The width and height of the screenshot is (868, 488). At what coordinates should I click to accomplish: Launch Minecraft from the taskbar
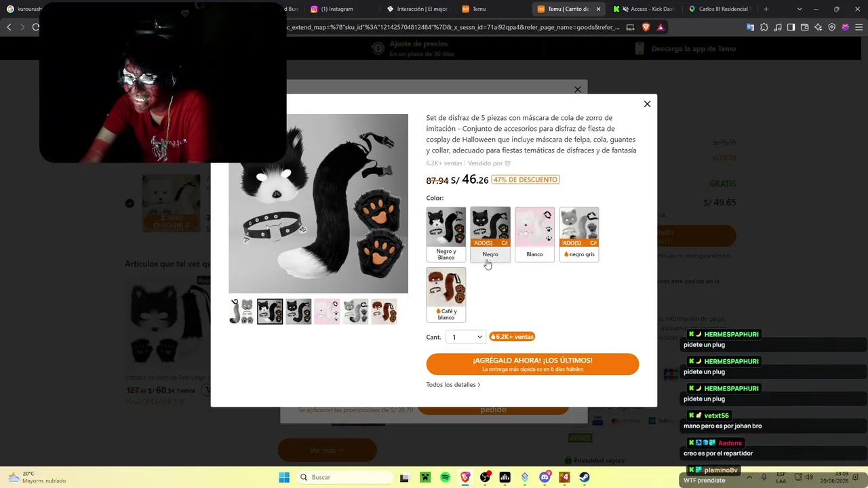(425, 477)
